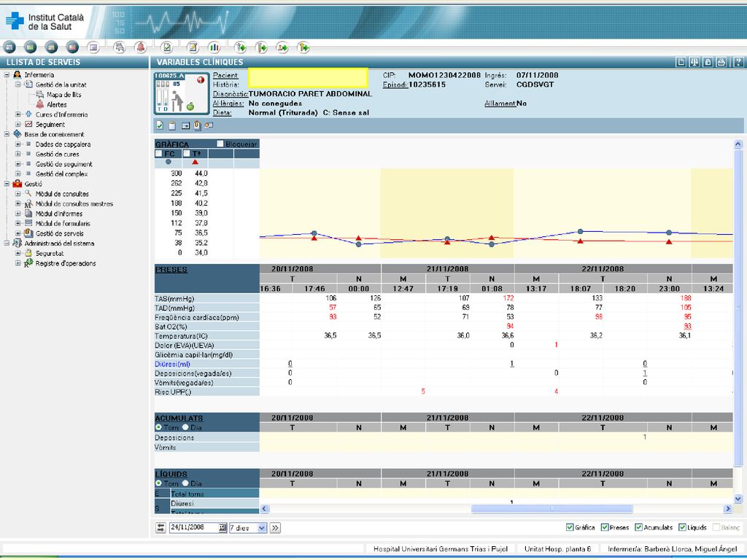Click the checklist document toolbar icon

[x=167, y=47]
